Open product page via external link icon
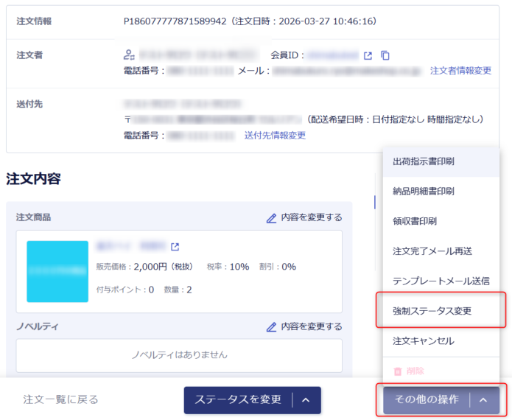Viewport: 512px width, 420px height. [x=175, y=247]
